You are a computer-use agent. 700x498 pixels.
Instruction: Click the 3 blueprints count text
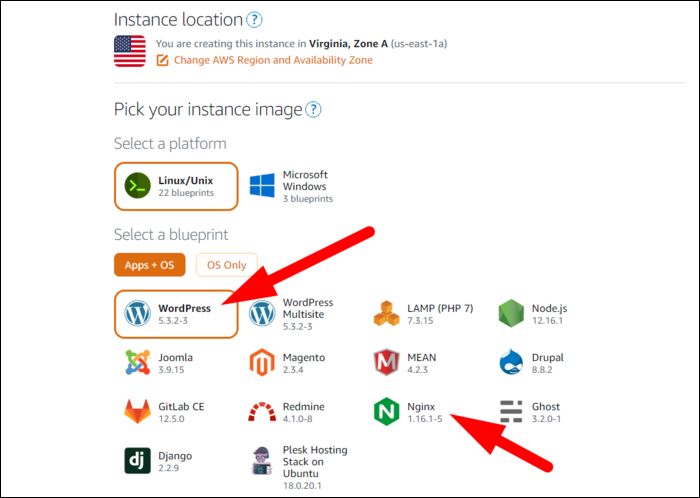308,199
